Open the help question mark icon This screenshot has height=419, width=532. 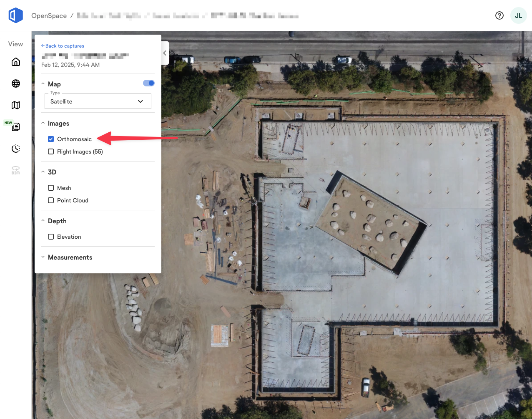(x=499, y=15)
